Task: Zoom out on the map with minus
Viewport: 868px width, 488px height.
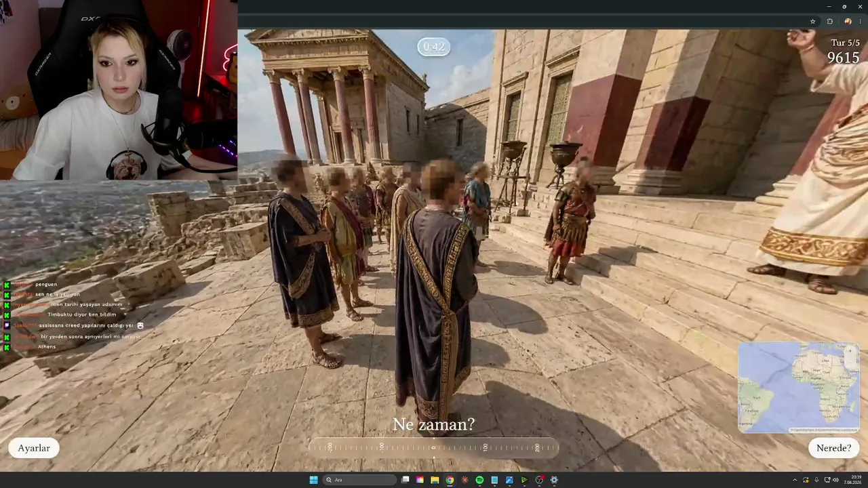Action: 850,362
